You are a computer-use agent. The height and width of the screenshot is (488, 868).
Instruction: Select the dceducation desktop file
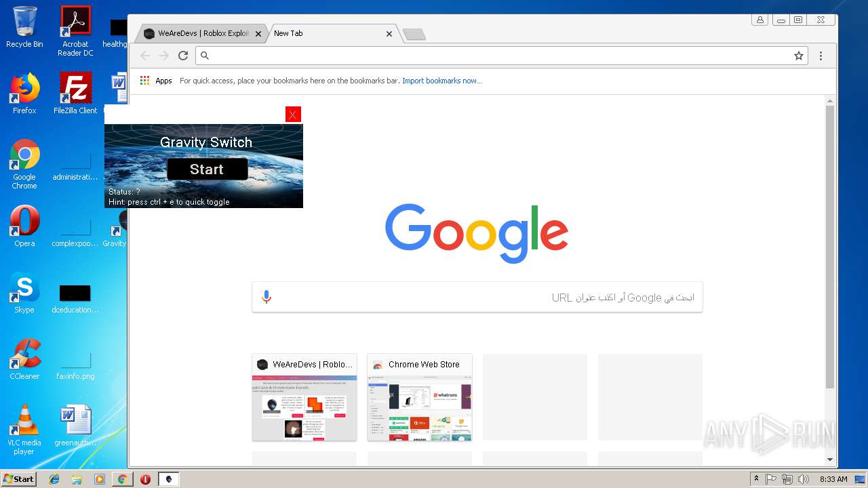[x=75, y=298]
